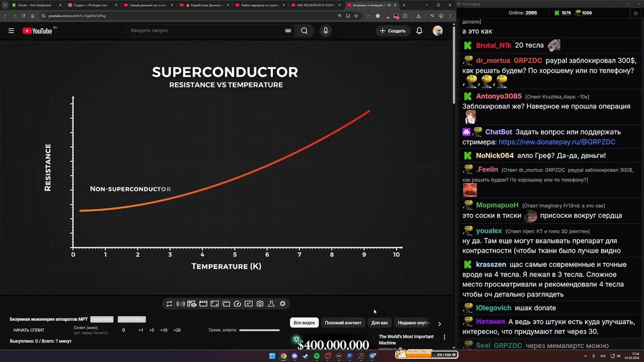The width and height of the screenshot is (644, 362).
Task: Add +10 minutes to split
Action: click(x=164, y=330)
